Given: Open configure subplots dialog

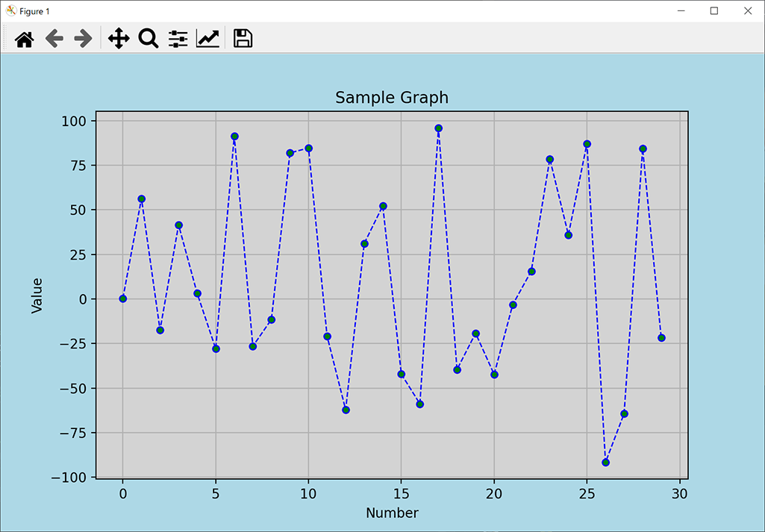Looking at the screenshot, I should point(178,39).
